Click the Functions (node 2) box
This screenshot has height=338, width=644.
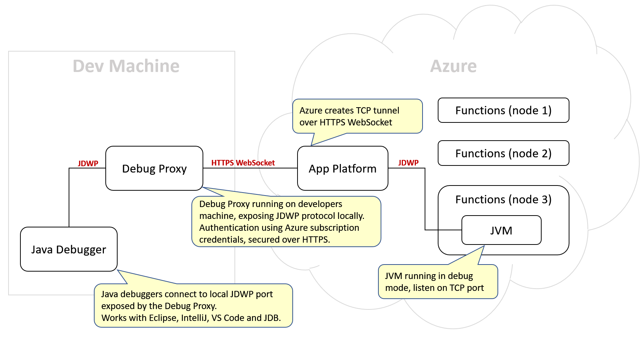pyautogui.click(x=503, y=153)
